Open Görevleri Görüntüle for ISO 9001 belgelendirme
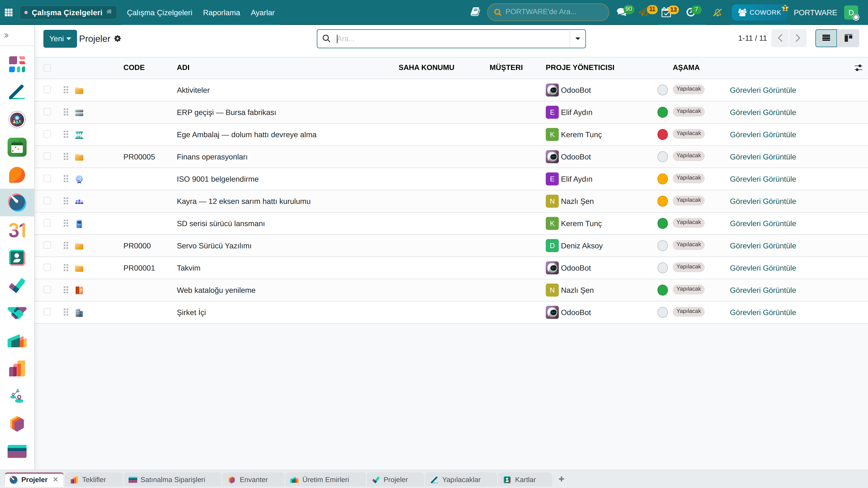The image size is (868, 488). click(x=763, y=179)
